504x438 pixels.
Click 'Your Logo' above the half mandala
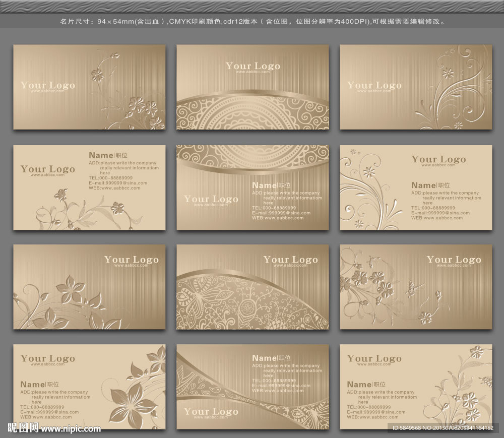point(253,66)
